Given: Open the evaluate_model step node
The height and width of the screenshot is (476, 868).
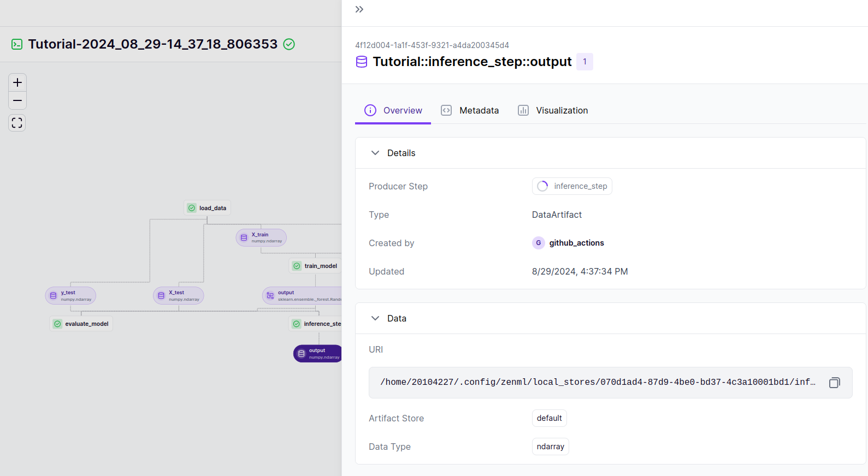Looking at the screenshot, I should pyautogui.click(x=81, y=324).
